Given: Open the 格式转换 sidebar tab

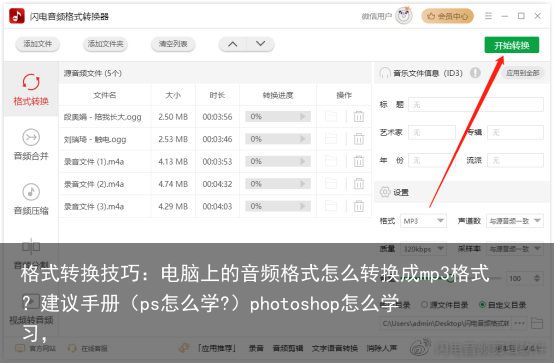Looking at the screenshot, I should click(31, 89).
